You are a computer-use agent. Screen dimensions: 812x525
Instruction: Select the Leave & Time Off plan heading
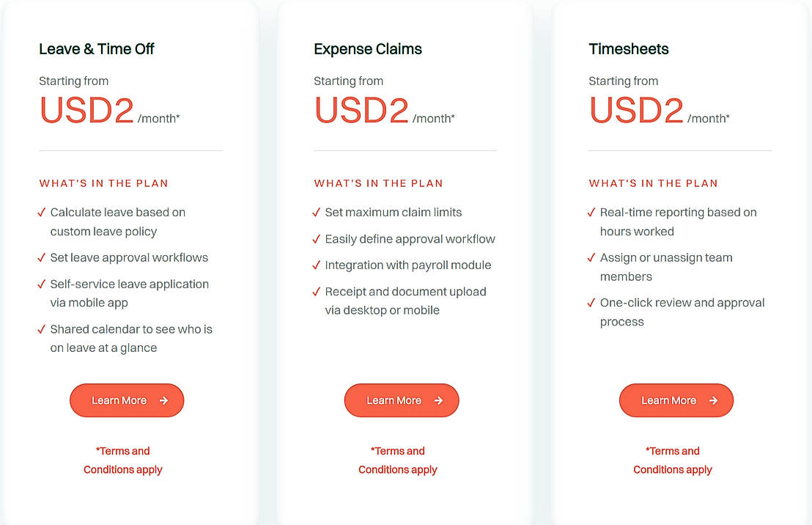tap(97, 49)
